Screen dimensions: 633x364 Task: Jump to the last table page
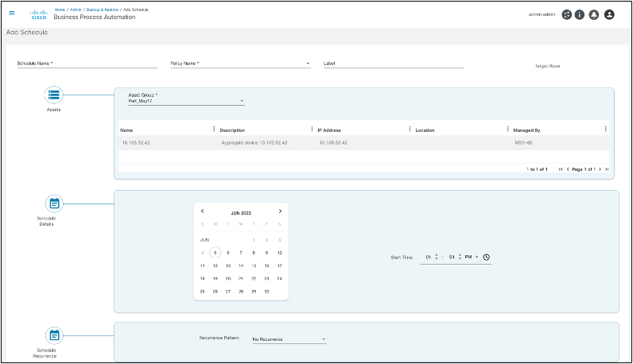606,169
